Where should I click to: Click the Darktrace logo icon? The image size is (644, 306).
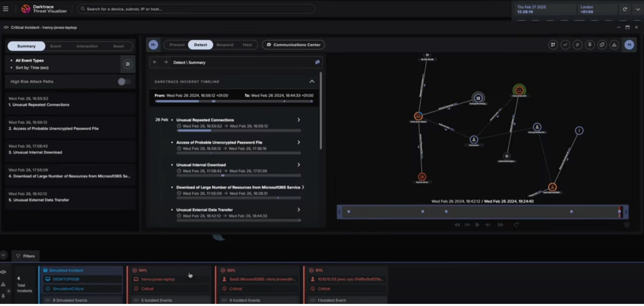click(25, 9)
